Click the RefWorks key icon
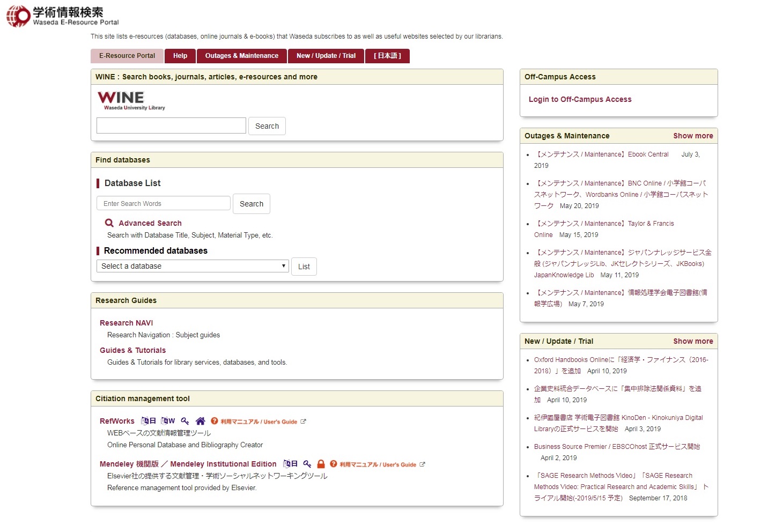This screenshot has height=532, width=768. point(185,421)
